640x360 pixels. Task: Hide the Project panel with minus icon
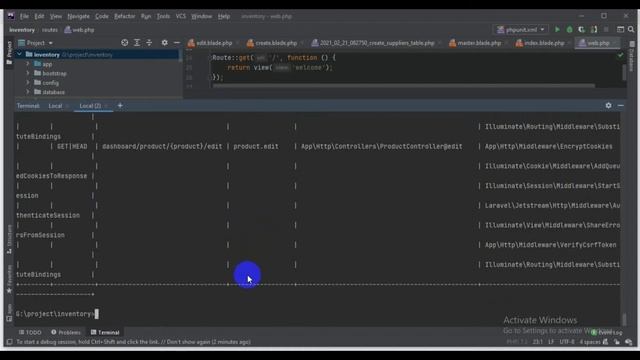(177, 42)
